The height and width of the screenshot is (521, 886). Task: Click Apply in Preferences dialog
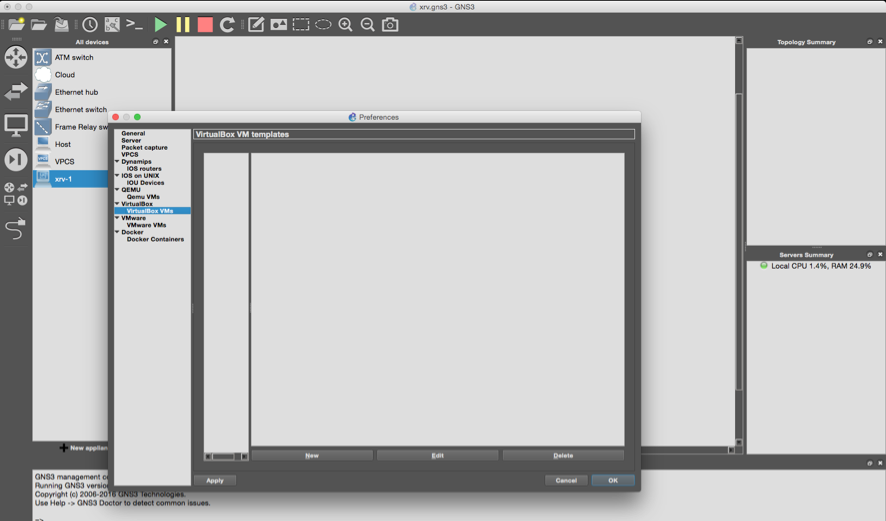pyautogui.click(x=215, y=480)
